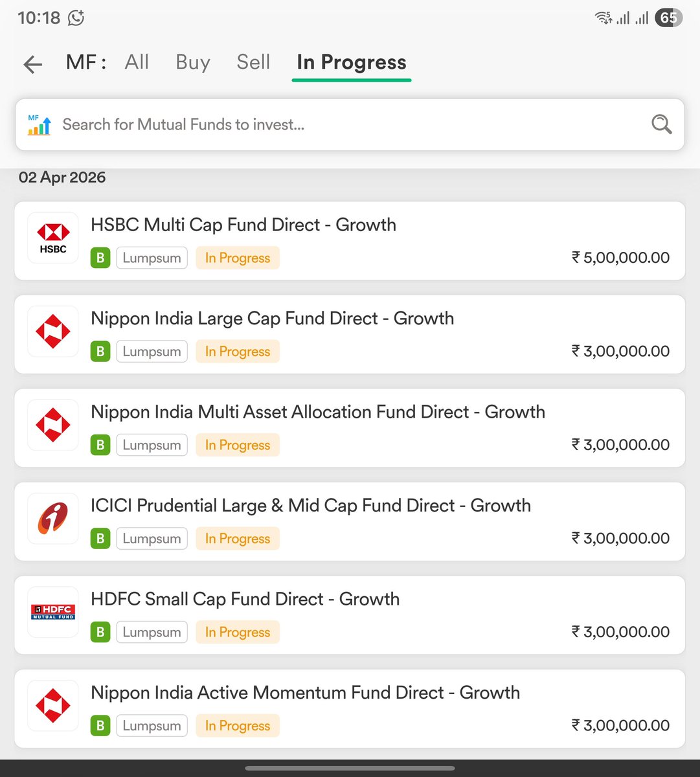Tap the ₹ 3,00,000.00 amount on the Active Momentum row
The height and width of the screenshot is (777, 700).
[620, 726]
